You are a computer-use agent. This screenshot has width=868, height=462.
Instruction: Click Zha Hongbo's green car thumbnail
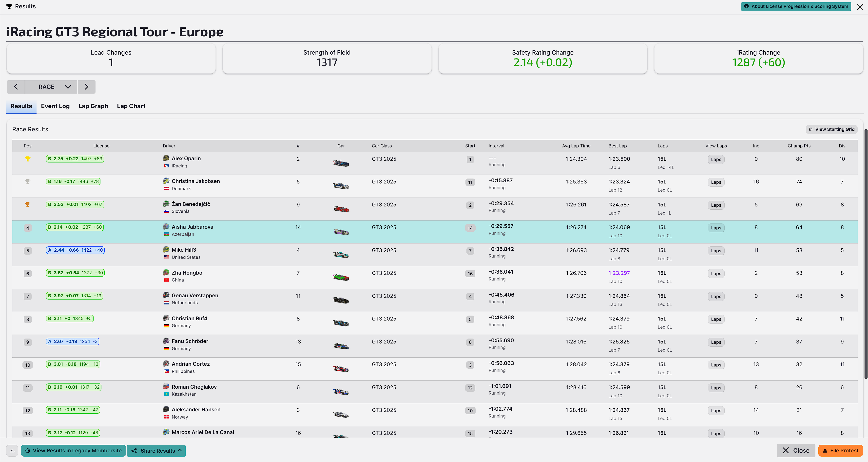[x=341, y=278]
